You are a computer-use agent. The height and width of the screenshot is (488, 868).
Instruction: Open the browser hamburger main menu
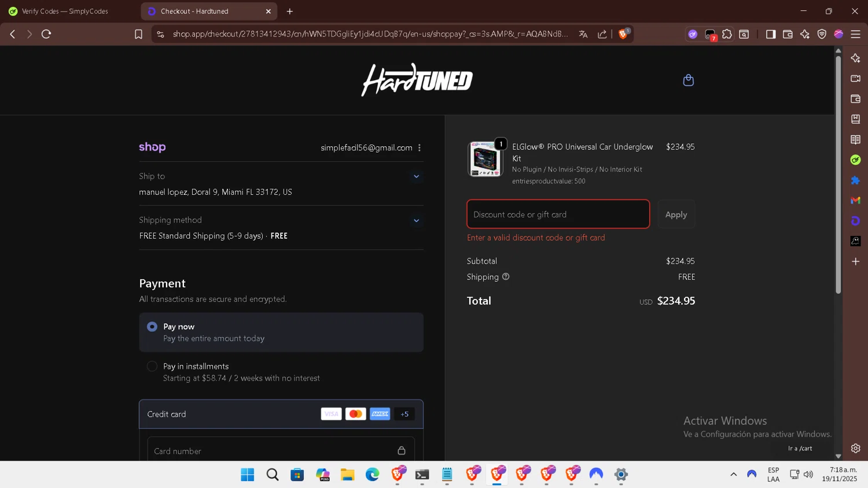point(855,34)
